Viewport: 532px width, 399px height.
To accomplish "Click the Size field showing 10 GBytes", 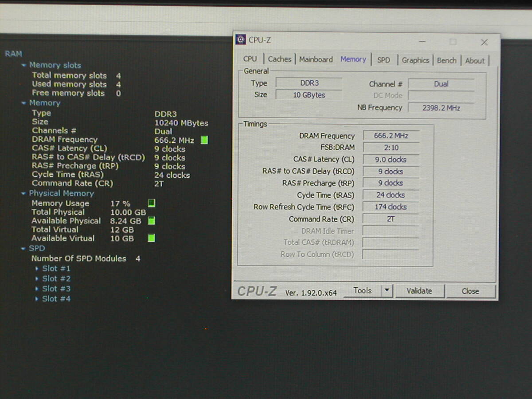I will click(309, 95).
